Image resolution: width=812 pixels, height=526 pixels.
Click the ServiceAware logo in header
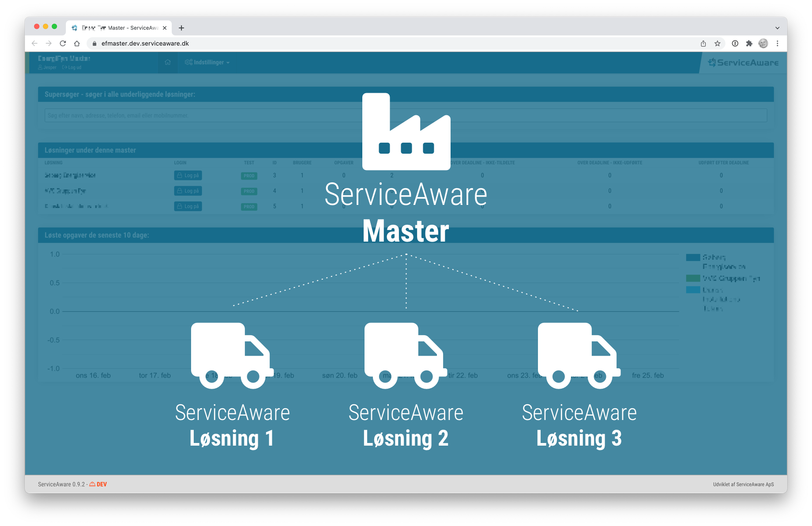click(743, 63)
